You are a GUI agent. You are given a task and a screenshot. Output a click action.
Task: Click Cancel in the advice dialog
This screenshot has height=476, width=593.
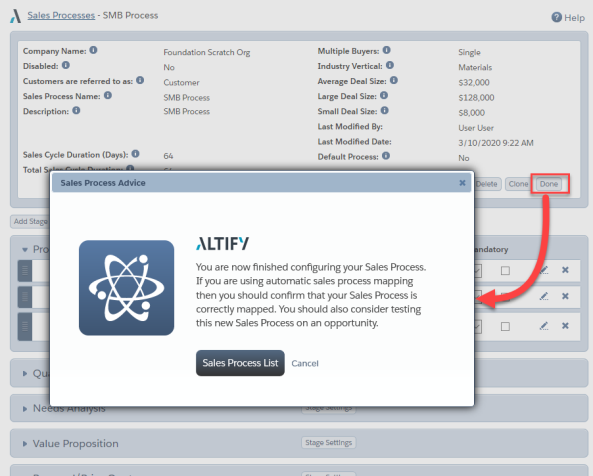tap(305, 363)
